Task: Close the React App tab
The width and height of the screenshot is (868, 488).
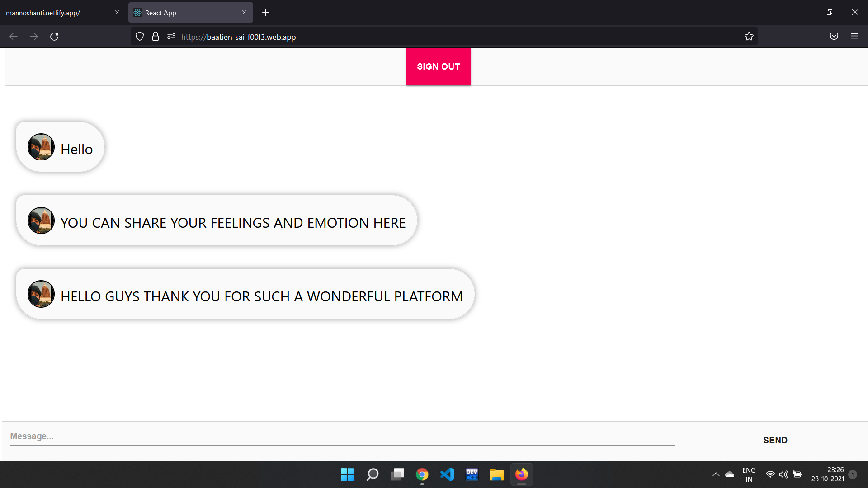Action: [244, 13]
